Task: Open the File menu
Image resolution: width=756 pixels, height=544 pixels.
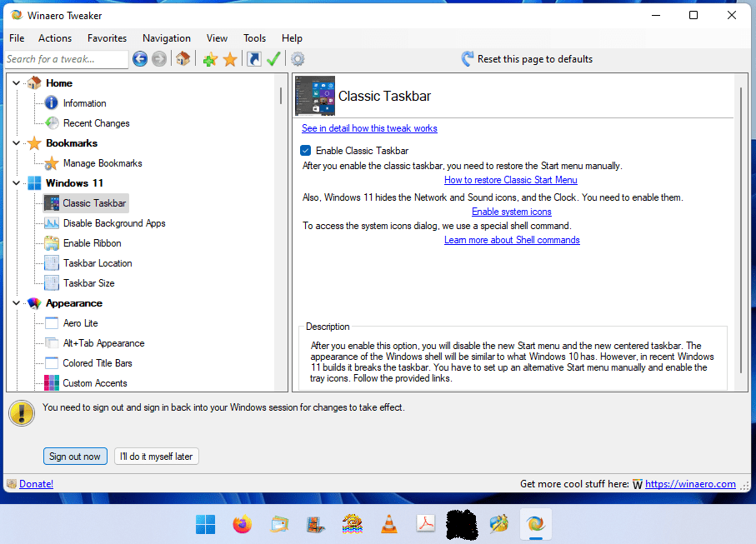Action: (17, 38)
